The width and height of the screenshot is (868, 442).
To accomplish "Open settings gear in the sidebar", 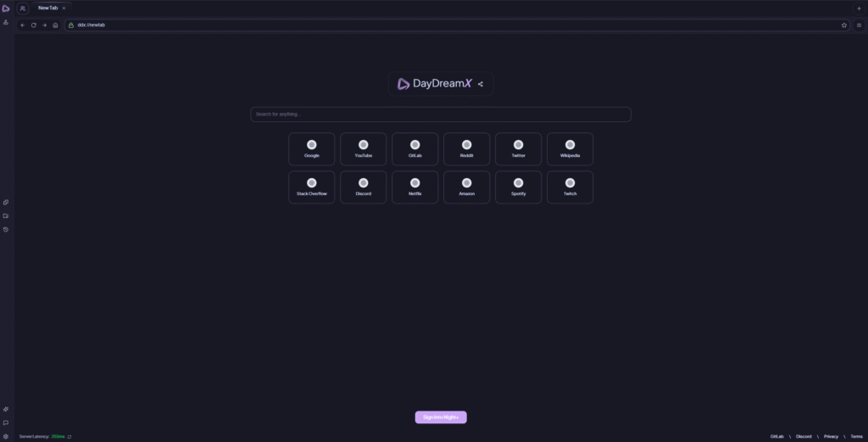I will click(x=6, y=437).
